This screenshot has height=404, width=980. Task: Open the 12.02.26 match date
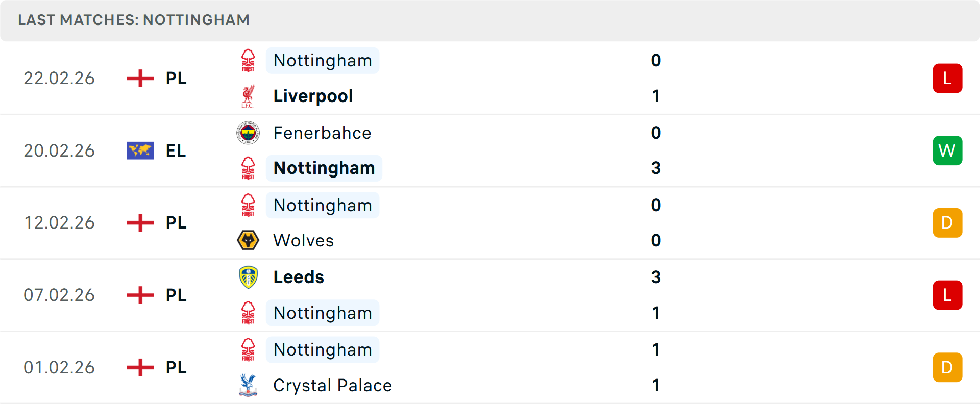coord(59,223)
